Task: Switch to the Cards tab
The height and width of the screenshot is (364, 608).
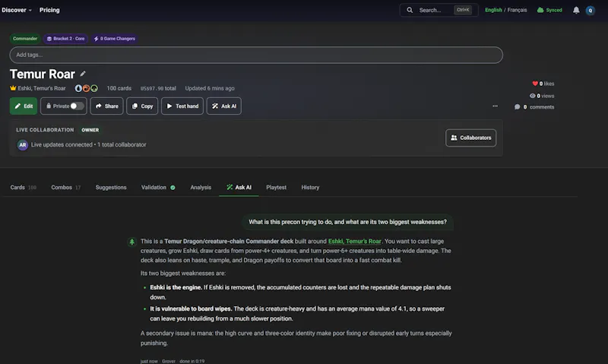Action: coord(23,188)
